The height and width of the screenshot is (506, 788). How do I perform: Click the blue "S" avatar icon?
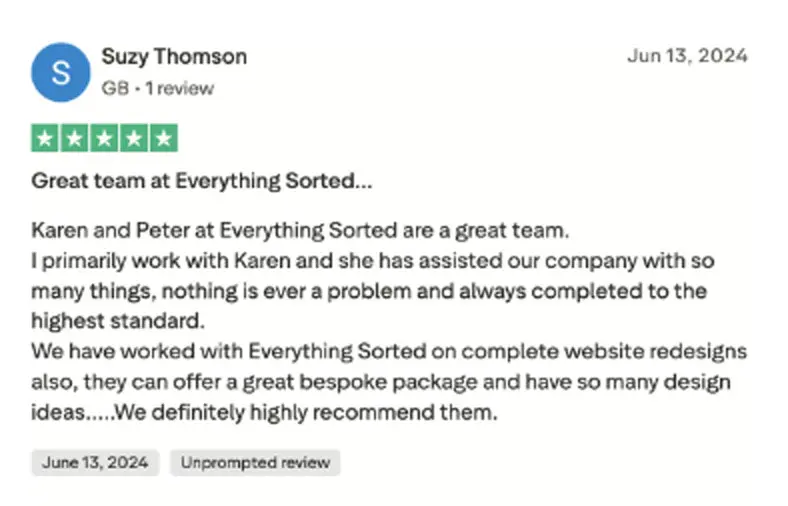click(61, 72)
